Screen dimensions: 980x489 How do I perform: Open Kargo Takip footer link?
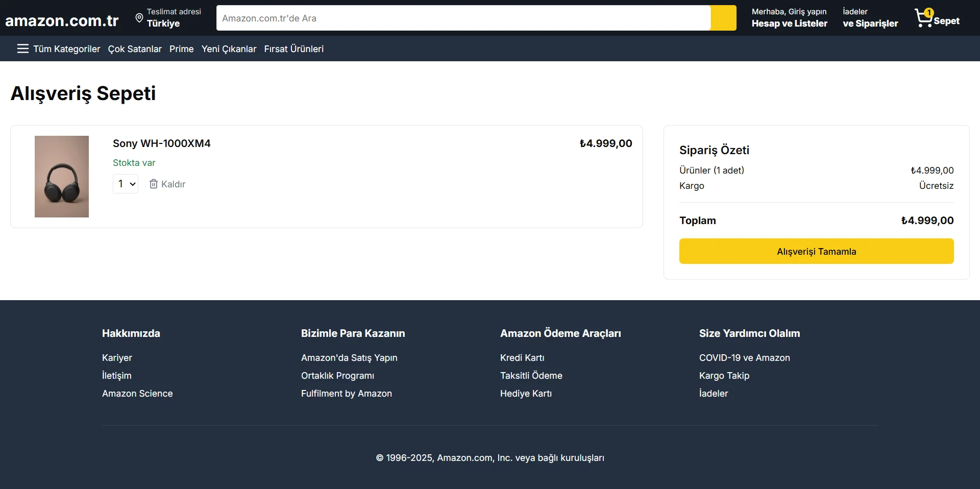click(x=724, y=376)
